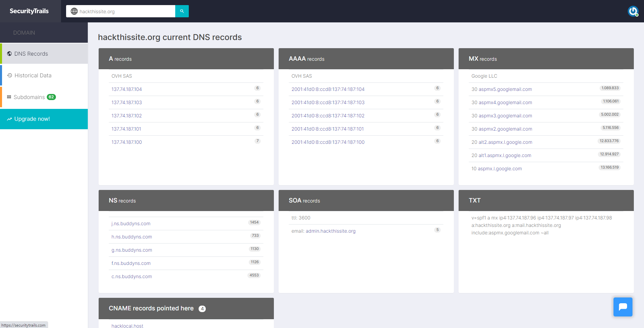This screenshot has width=644, height=328.
Task: Open SOA email admin.hackthissite.org
Action: (330, 231)
